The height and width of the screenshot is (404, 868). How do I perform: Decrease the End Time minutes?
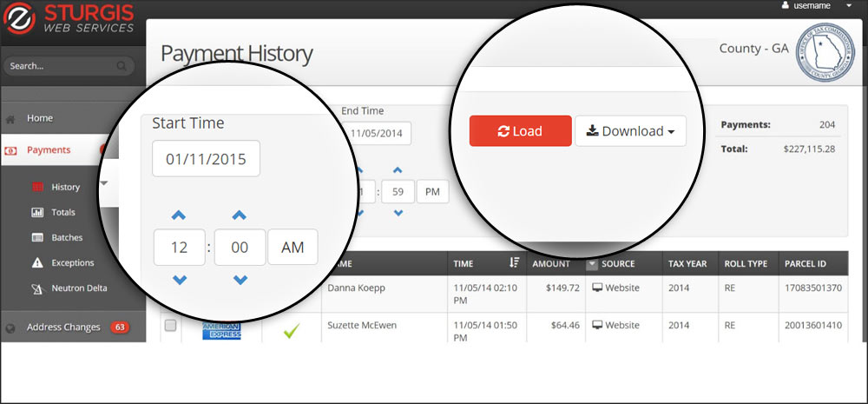398,213
